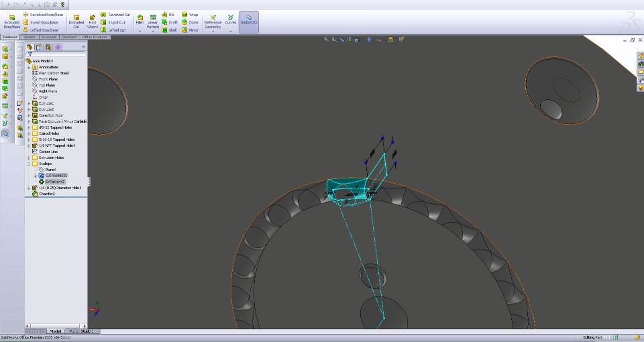Choose the Draft tool
The image size is (644, 342).
click(170, 22)
